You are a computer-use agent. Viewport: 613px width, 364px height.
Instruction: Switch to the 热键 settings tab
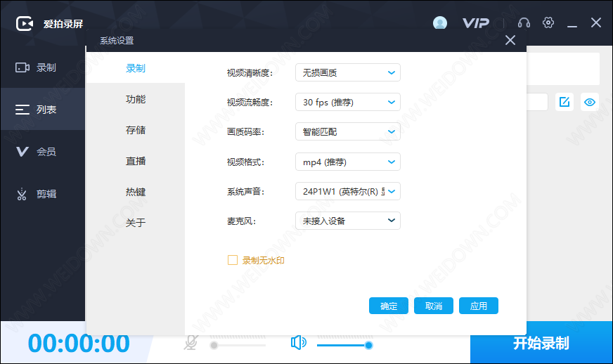(x=135, y=192)
